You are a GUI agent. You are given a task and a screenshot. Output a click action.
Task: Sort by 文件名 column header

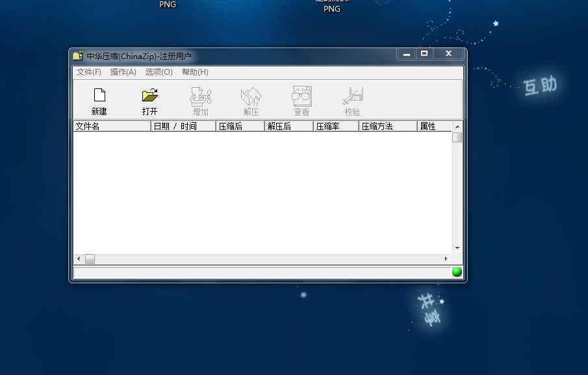click(112, 126)
